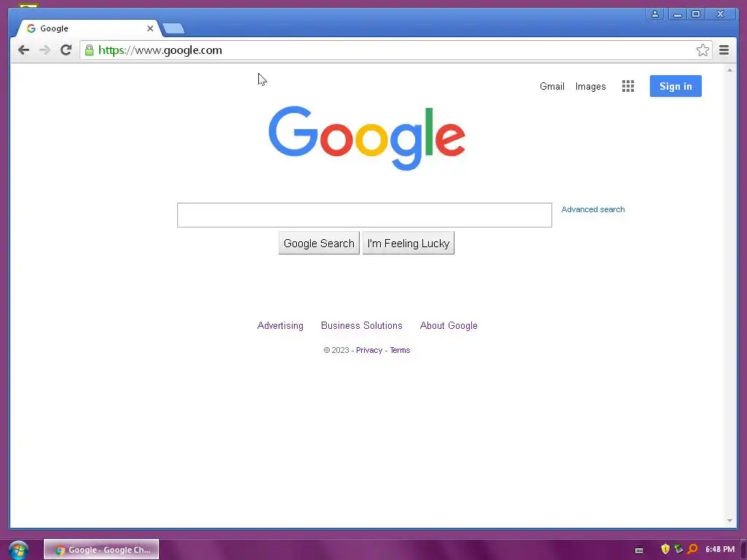Select Google Chrome taskbar button
Viewport: 747px width, 560px height.
(x=101, y=550)
